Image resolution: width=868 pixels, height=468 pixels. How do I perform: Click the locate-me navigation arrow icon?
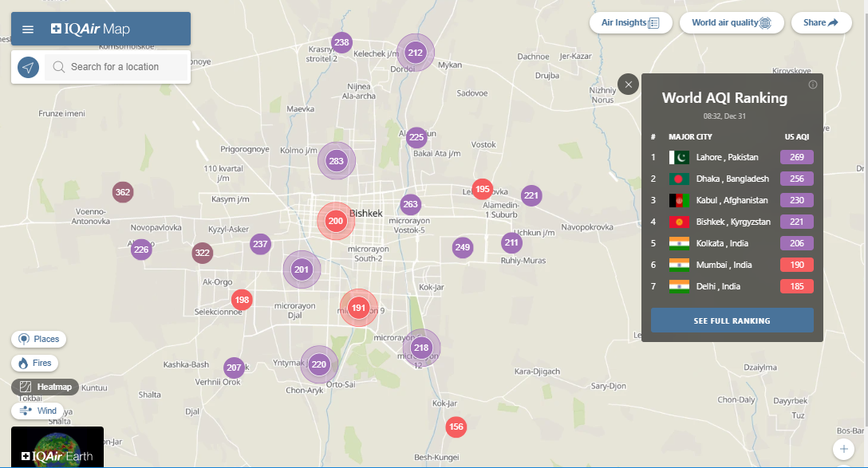pyautogui.click(x=28, y=67)
